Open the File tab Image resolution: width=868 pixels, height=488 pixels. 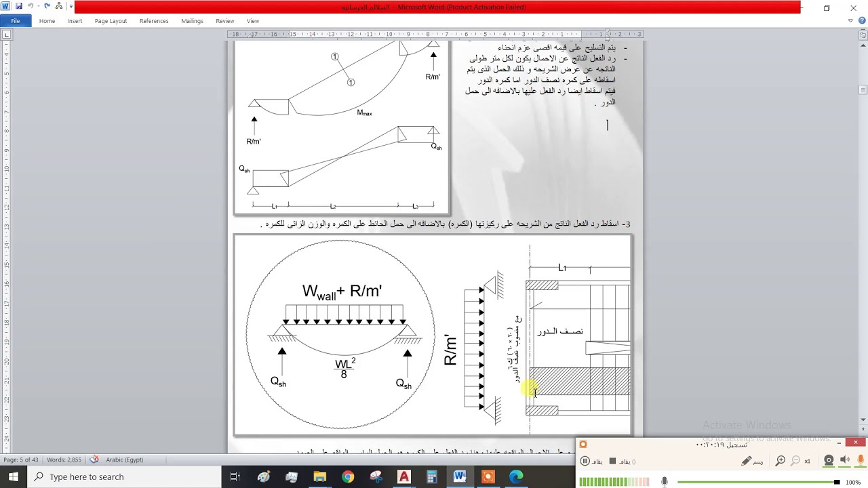click(x=15, y=21)
